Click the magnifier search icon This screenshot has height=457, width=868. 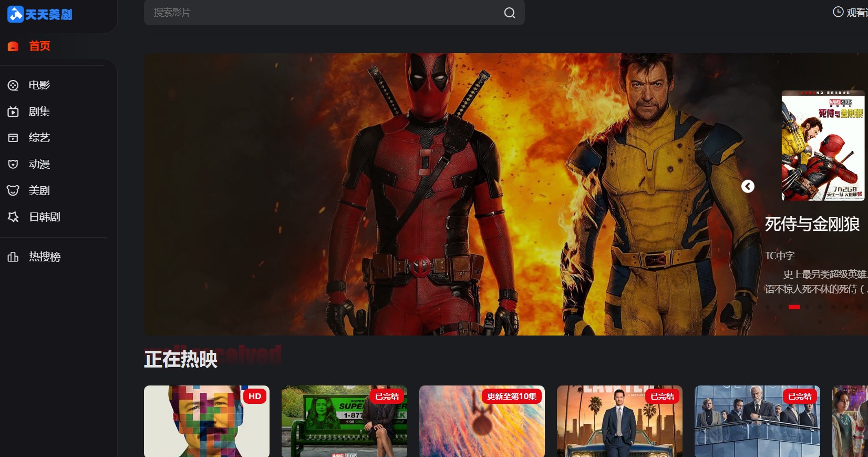[510, 13]
